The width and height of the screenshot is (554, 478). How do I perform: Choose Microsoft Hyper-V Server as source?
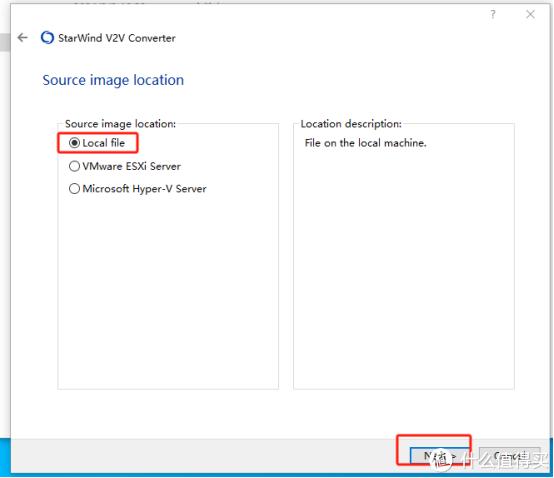pos(138,189)
